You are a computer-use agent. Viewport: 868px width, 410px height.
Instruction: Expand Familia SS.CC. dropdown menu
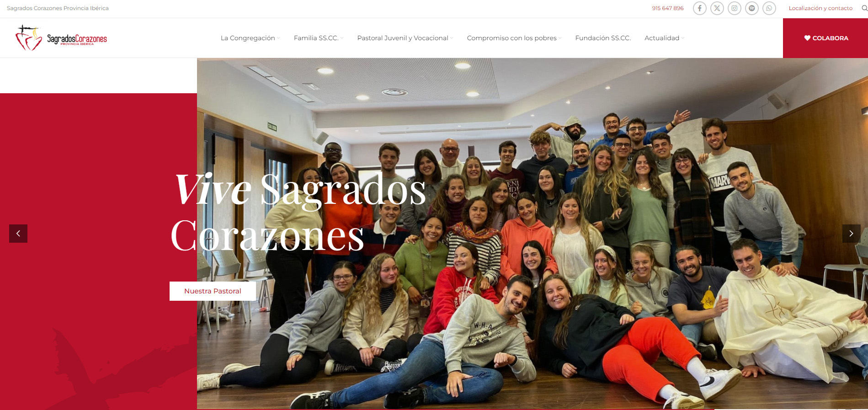click(x=319, y=38)
